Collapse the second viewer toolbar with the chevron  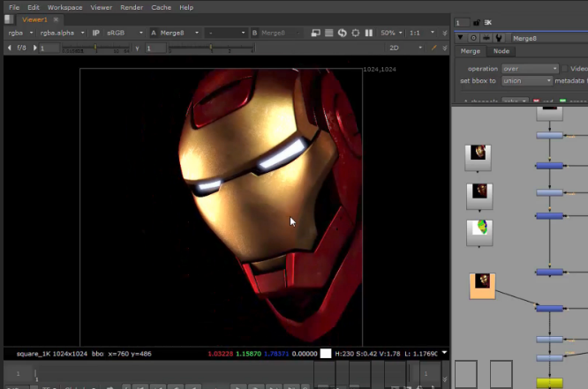tap(445, 48)
